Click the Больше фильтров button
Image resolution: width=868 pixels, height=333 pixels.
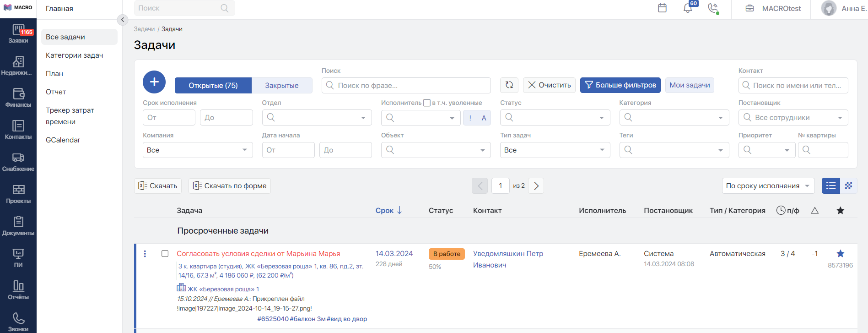click(620, 85)
